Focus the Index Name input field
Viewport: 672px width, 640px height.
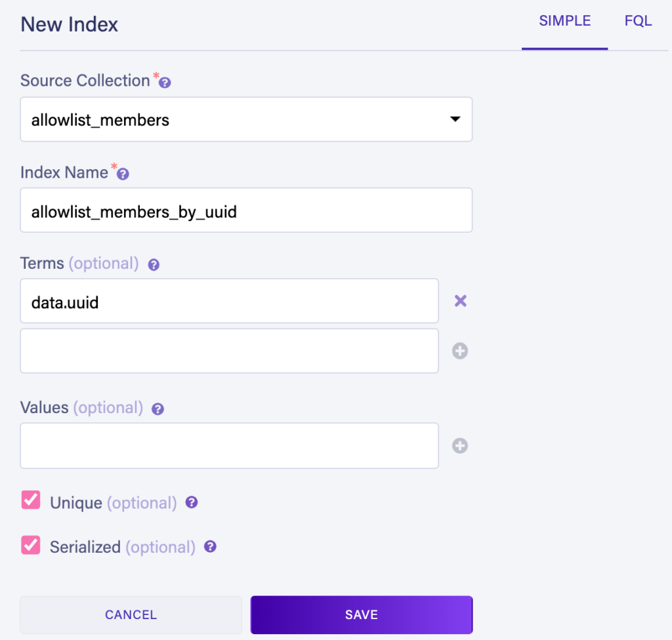(246, 210)
